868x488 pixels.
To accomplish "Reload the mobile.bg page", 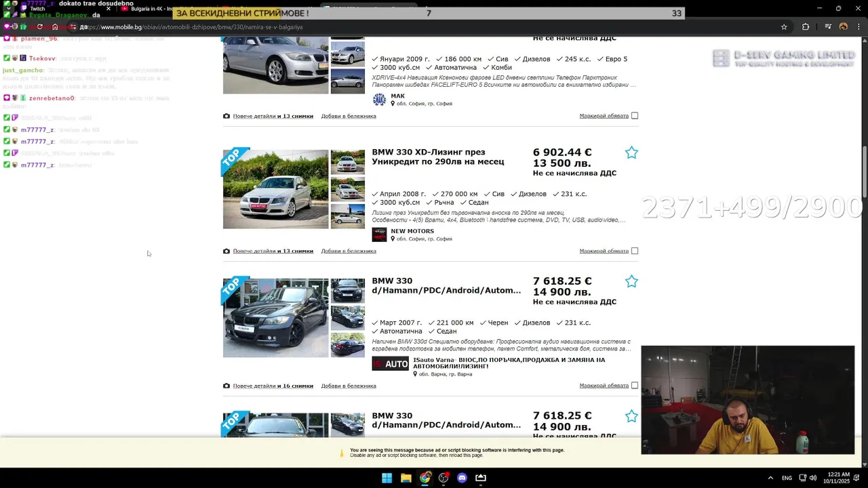I will [x=39, y=26].
